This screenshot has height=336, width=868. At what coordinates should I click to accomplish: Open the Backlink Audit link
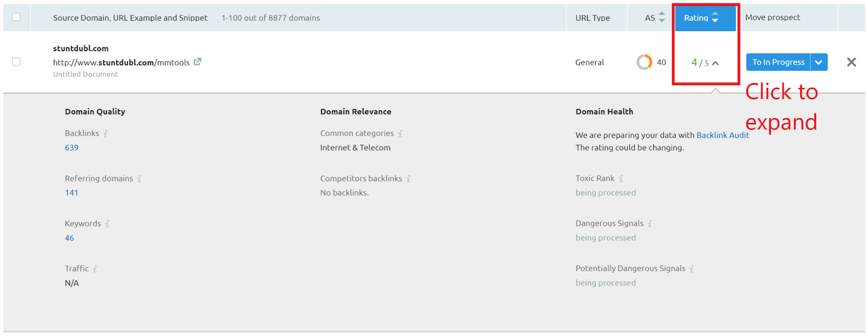click(x=723, y=135)
